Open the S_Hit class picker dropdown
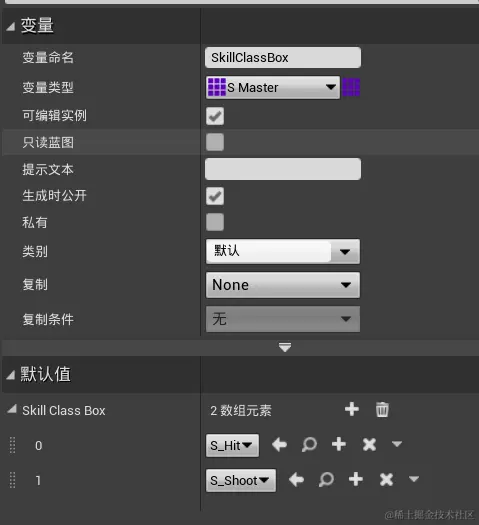Screen dimensions: 479x525 tap(232, 445)
